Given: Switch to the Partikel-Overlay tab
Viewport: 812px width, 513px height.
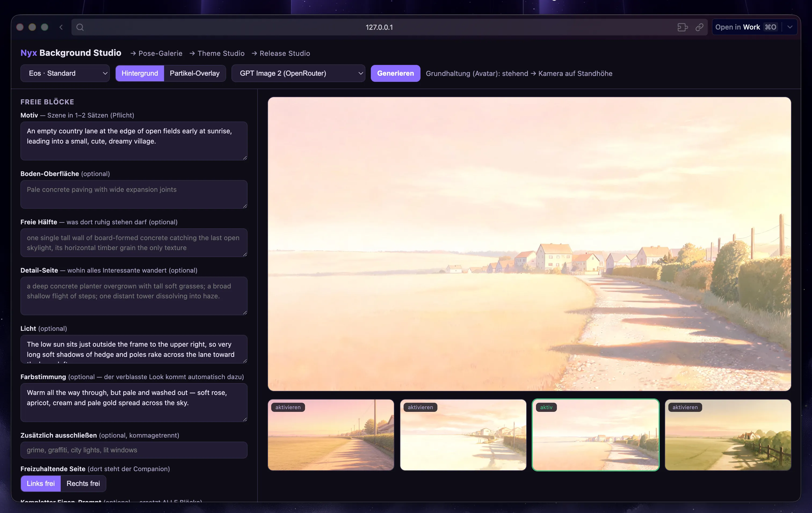Looking at the screenshot, I should (195, 74).
